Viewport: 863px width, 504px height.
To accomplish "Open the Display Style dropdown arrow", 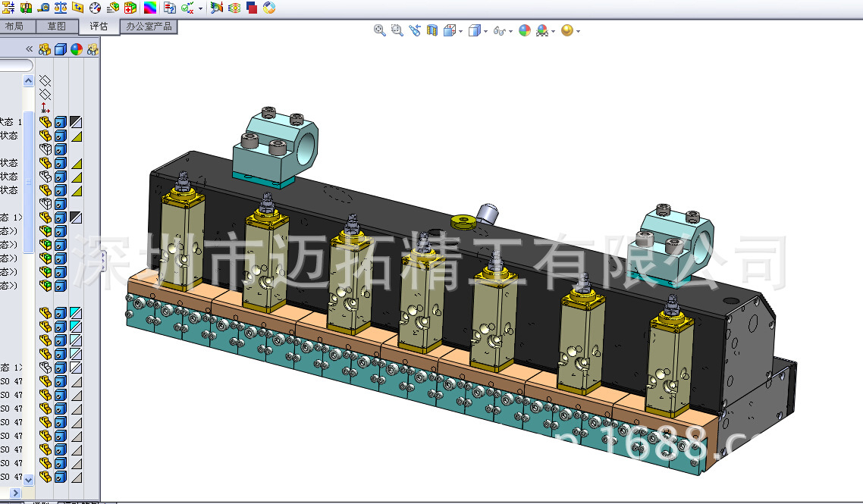I will (x=485, y=31).
